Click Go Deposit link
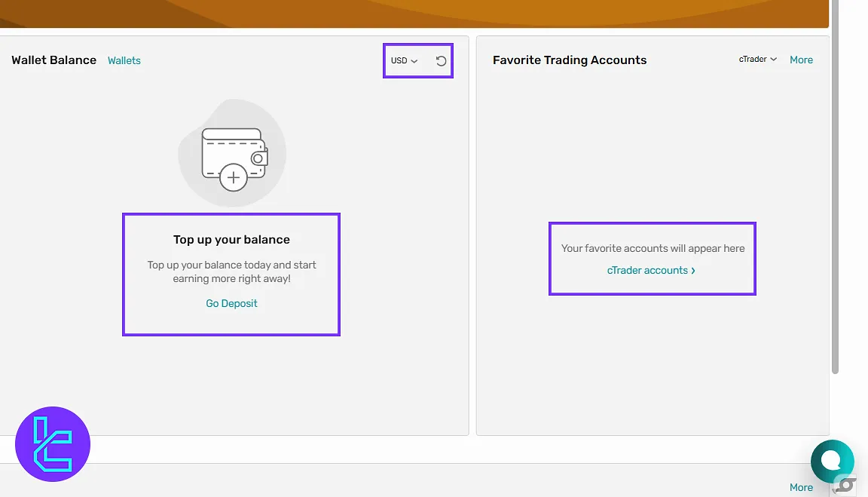This screenshot has height=497, width=868. point(231,303)
